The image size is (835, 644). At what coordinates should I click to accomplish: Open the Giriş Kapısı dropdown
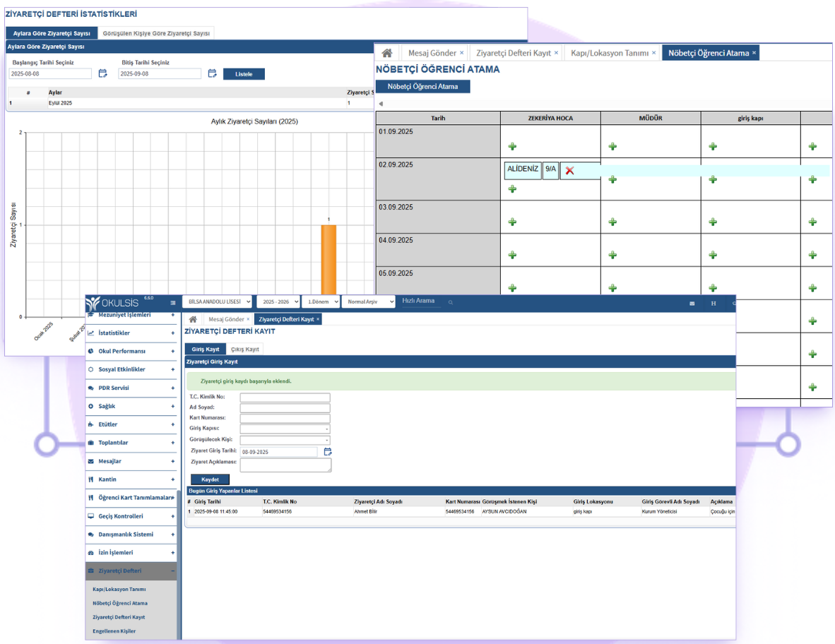click(x=285, y=429)
